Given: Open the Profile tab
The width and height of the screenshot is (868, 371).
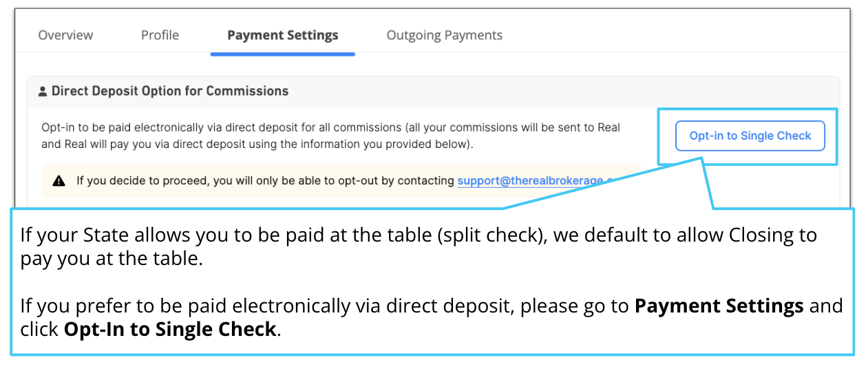Looking at the screenshot, I should click(x=160, y=35).
